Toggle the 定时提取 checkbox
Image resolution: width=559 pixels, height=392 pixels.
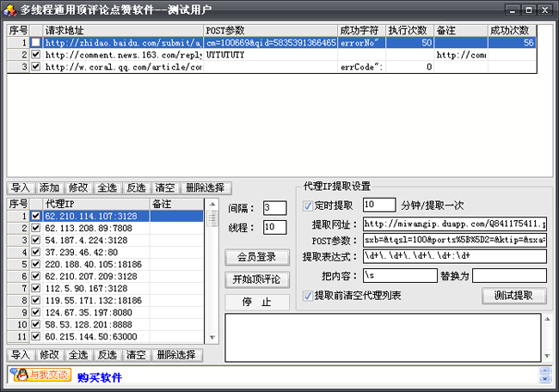308,205
